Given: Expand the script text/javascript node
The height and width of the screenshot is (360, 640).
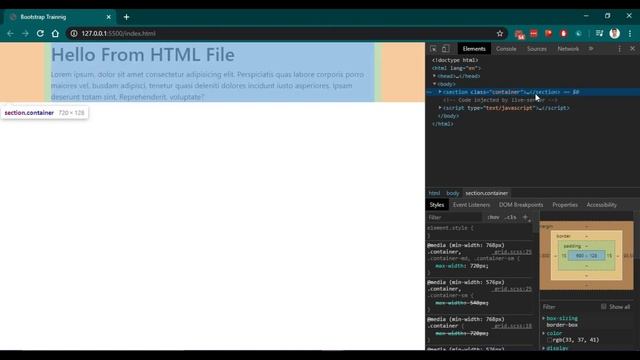Looking at the screenshot, I should 440,108.
